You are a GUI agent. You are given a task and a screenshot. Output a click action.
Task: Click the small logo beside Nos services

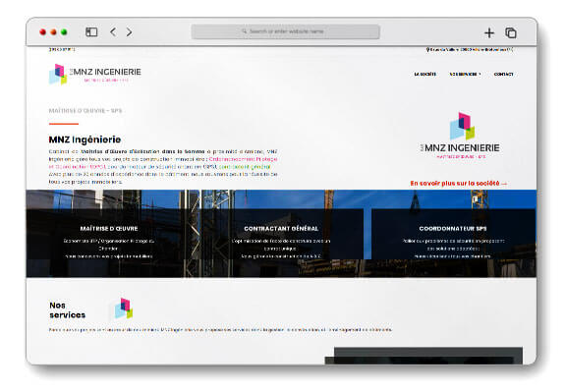point(124,308)
